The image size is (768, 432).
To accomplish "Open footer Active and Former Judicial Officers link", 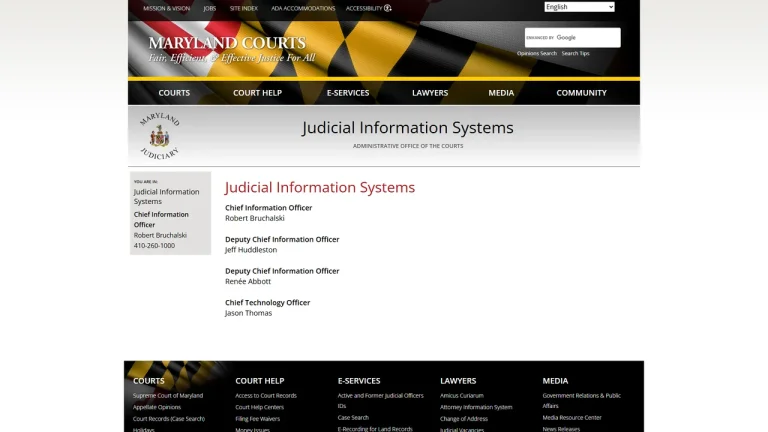I will pyautogui.click(x=380, y=400).
